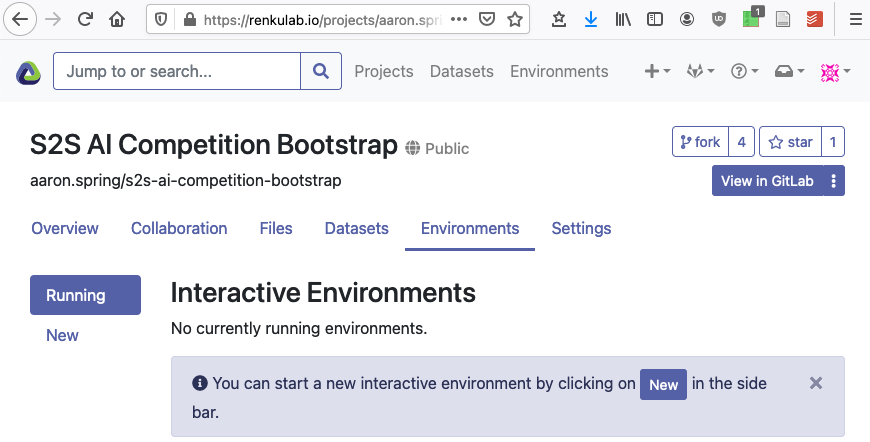Open the Firefox downloads arrow icon
This screenshot has width=870, height=442.
pos(590,19)
